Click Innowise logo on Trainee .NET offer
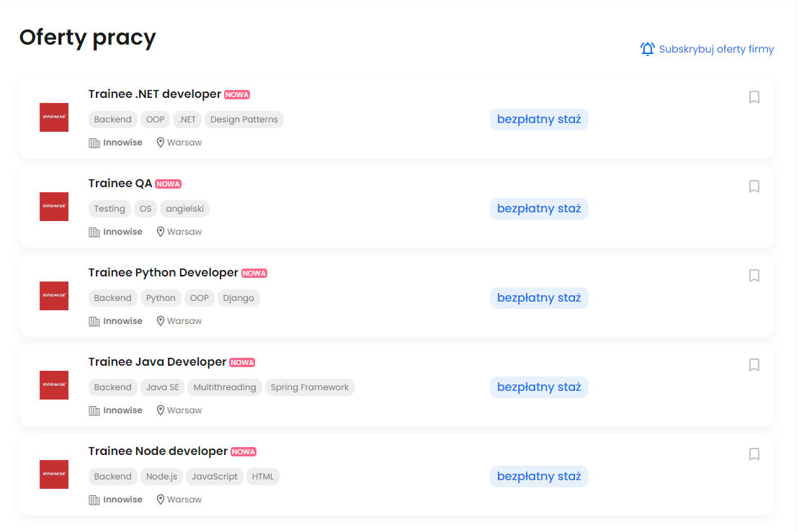 click(x=54, y=117)
